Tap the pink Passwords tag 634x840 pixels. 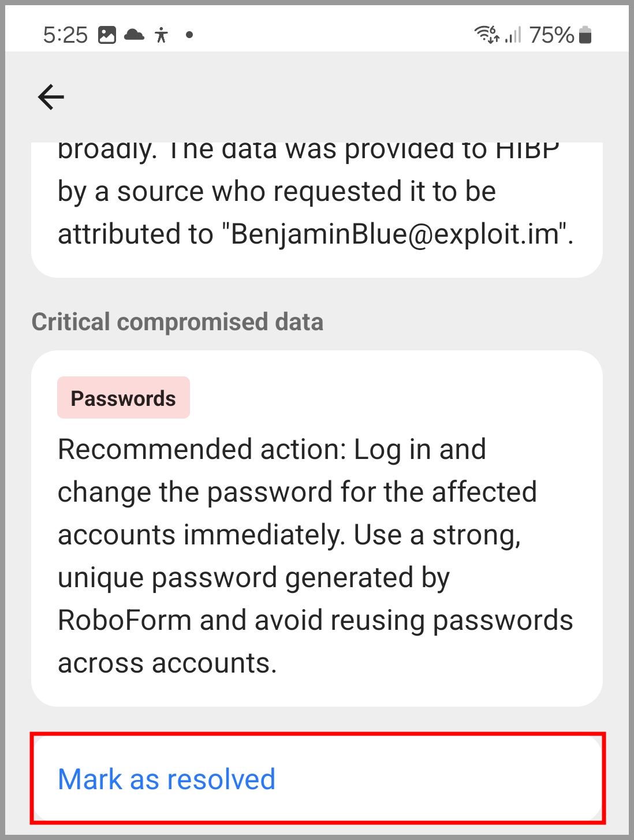pyautogui.click(x=124, y=398)
